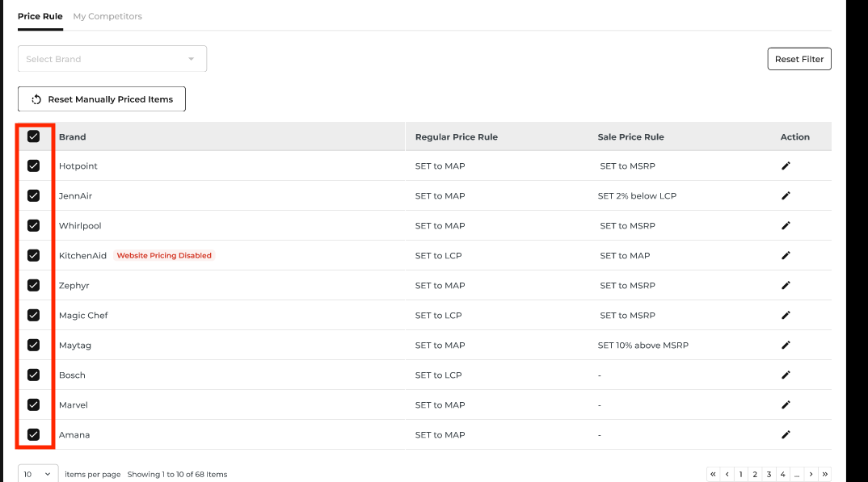The height and width of the screenshot is (482, 868).
Task: Click the Whirlpool brand name
Action: [80, 225]
